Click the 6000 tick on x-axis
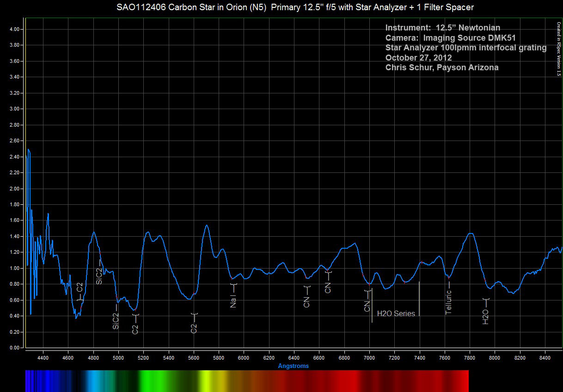Screen dimensions: 563x392 [244, 358]
